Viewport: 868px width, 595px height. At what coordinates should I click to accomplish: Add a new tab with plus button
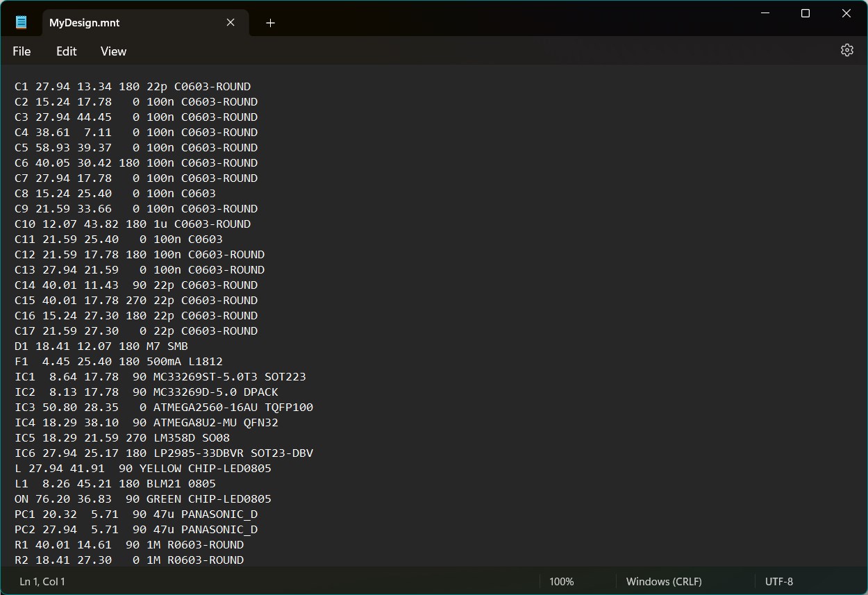point(270,23)
